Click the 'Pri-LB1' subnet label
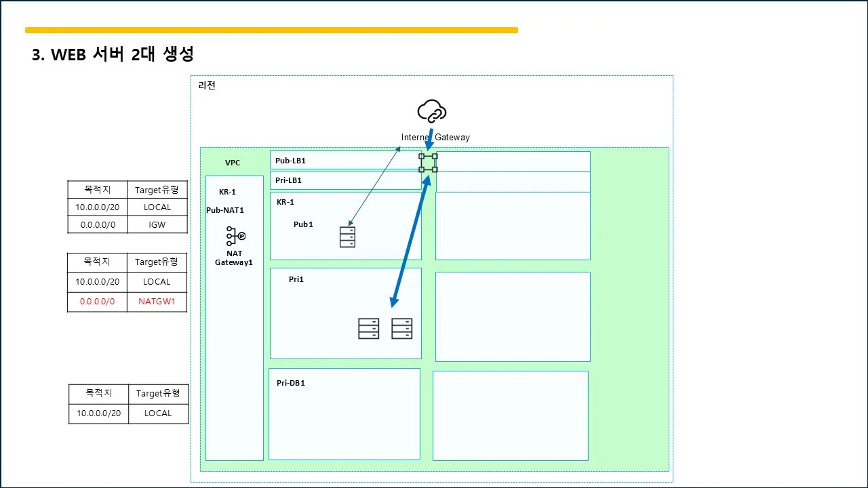This screenshot has height=488, width=868. [289, 180]
